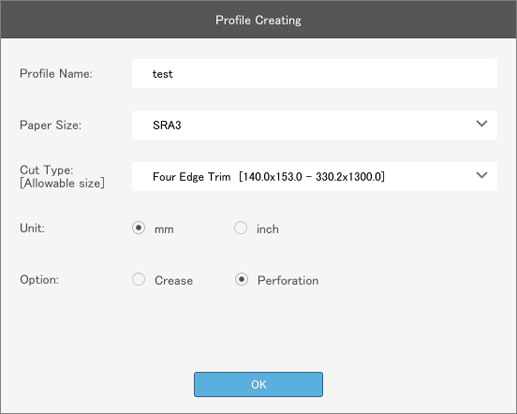The height and width of the screenshot is (414, 517).
Task: Open the Four Edge Trim cut type list
Action: click(314, 177)
